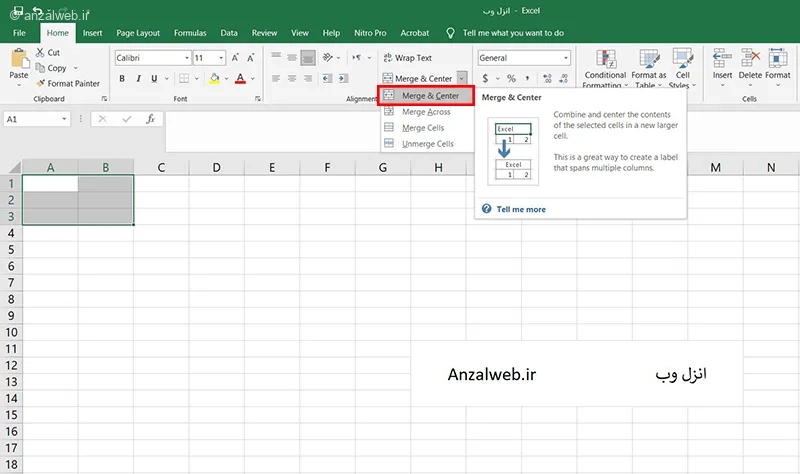Viewport: 800px width, 474px height.
Task: Click the Cut scissors command
Action: tap(48, 53)
